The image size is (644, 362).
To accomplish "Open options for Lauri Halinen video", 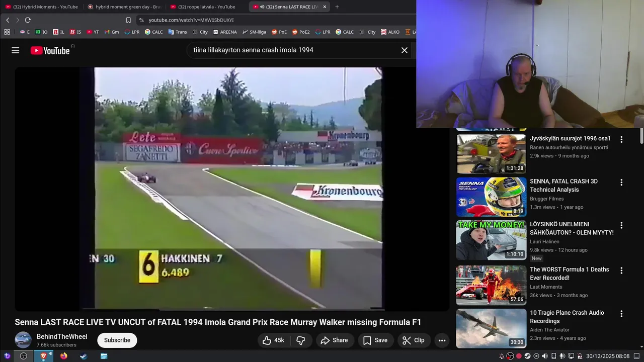I will pyautogui.click(x=621, y=225).
